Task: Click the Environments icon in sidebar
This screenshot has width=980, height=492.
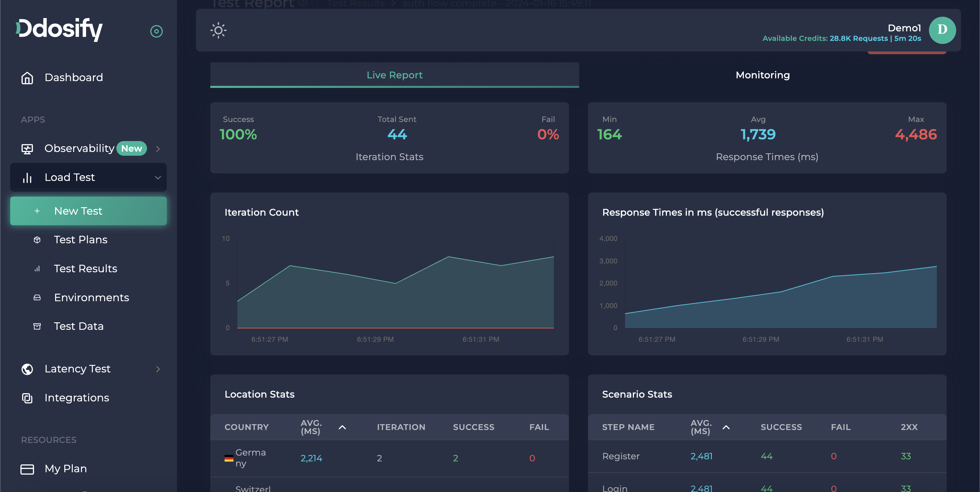Action: tap(37, 297)
